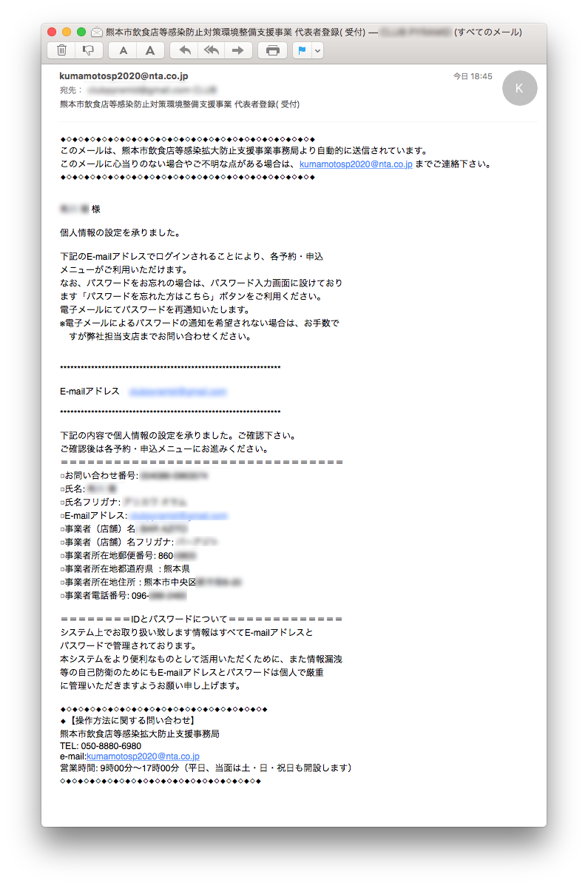Minimize the mail window with yellow button
The width and height of the screenshot is (588, 886).
(x=67, y=33)
